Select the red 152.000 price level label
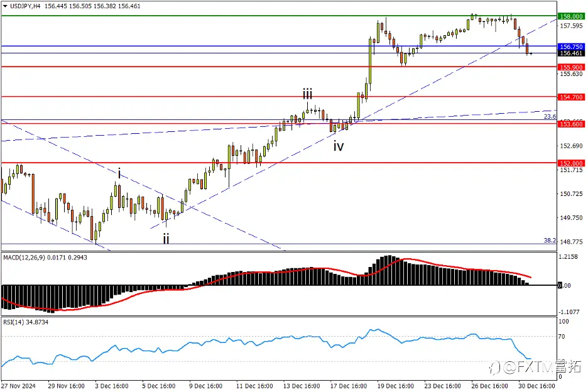Viewport: 588px width, 392px height. (x=571, y=163)
